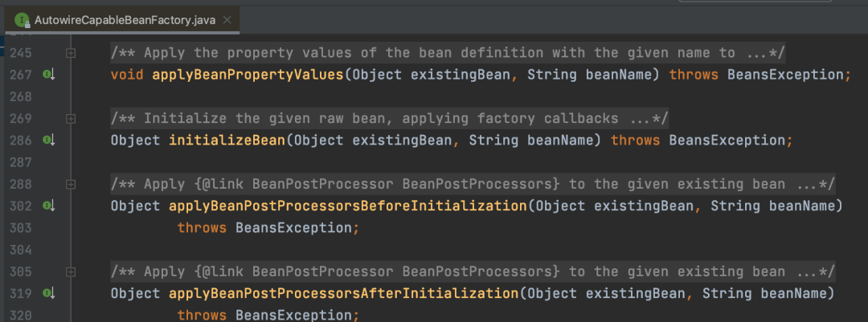Click implemented-method gutter icon on line 319

pyautogui.click(x=49, y=293)
